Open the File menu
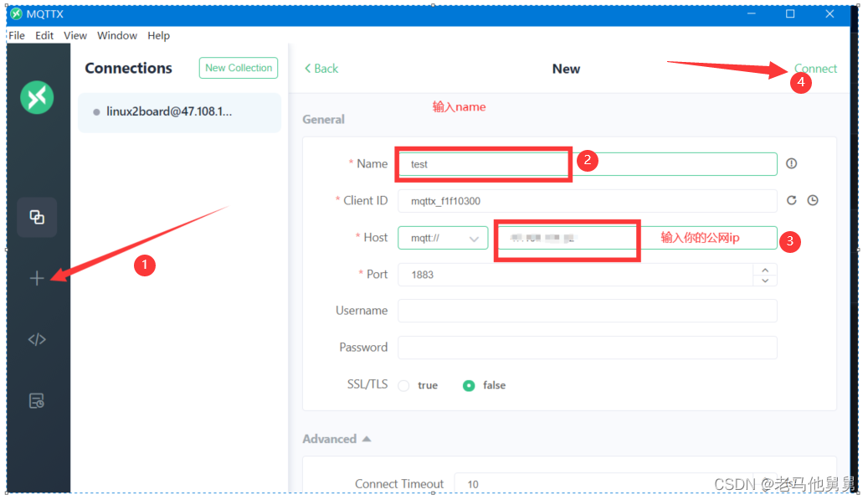This screenshot has width=868, height=500. pyautogui.click(x=17, y=35)
